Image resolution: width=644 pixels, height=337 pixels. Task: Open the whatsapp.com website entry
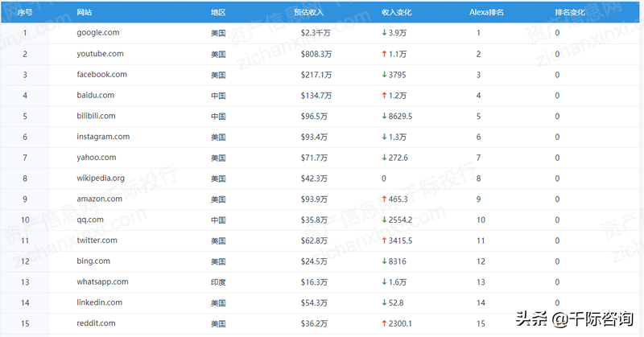click(102, 282)
